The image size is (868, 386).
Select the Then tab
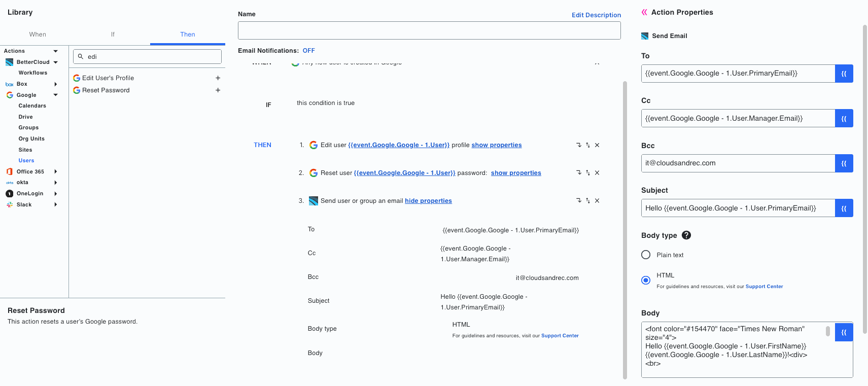(x=188, y=34)
